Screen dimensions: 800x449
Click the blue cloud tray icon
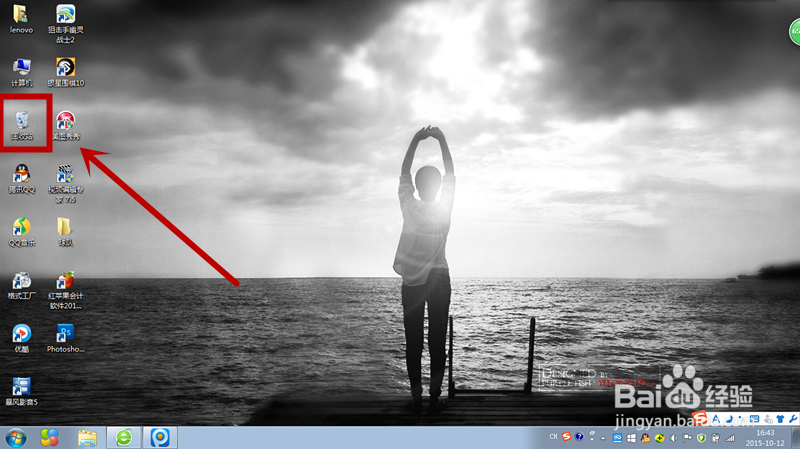(617, 438)
